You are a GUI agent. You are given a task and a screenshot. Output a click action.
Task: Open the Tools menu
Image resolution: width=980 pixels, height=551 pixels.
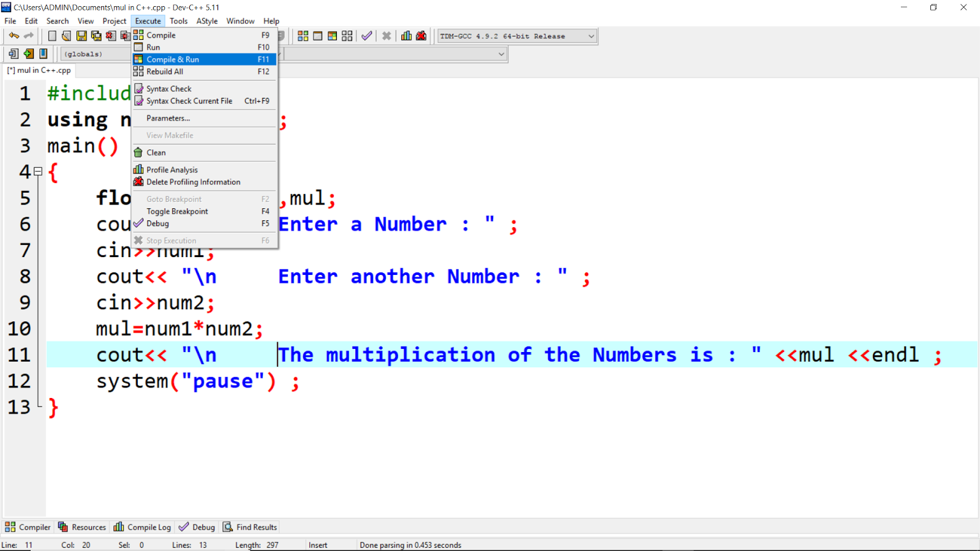coord(178,20)
